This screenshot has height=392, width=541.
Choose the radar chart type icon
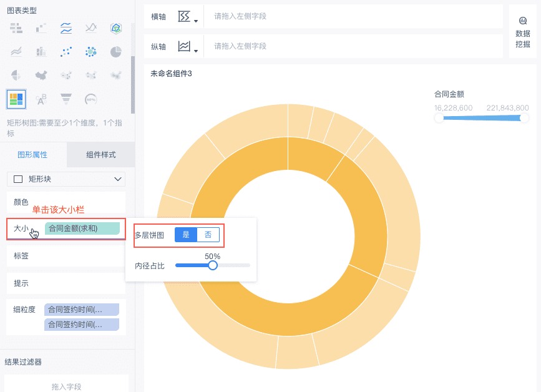coord(115,27)
